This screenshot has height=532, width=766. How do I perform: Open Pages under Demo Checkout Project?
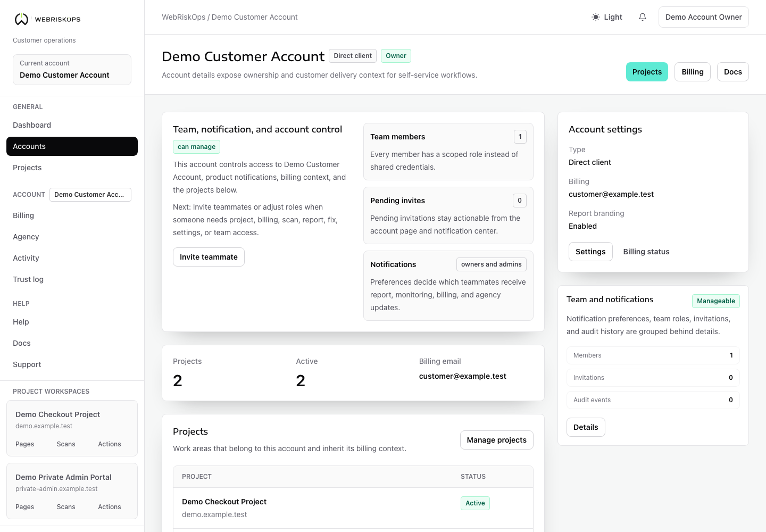click(x=24, y=444)
